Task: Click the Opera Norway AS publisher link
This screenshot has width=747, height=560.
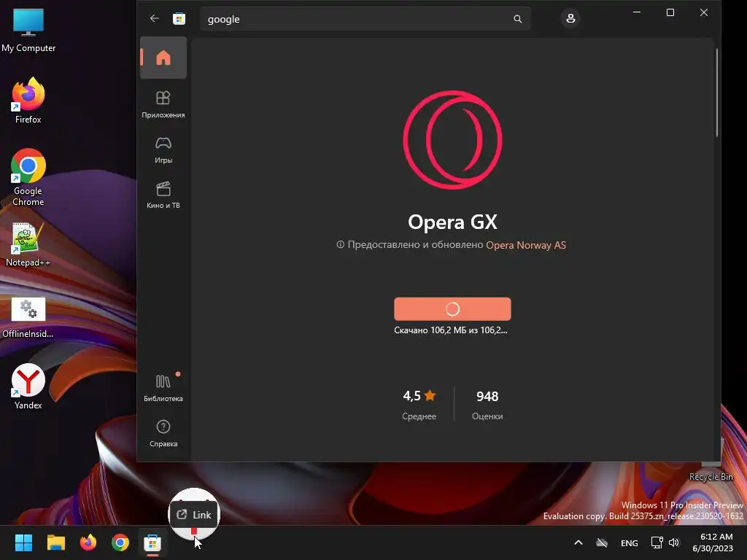Action: (526, 245)
